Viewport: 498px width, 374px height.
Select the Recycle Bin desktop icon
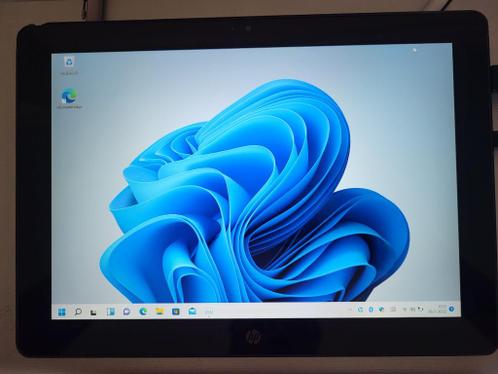[x=69, y=65]
